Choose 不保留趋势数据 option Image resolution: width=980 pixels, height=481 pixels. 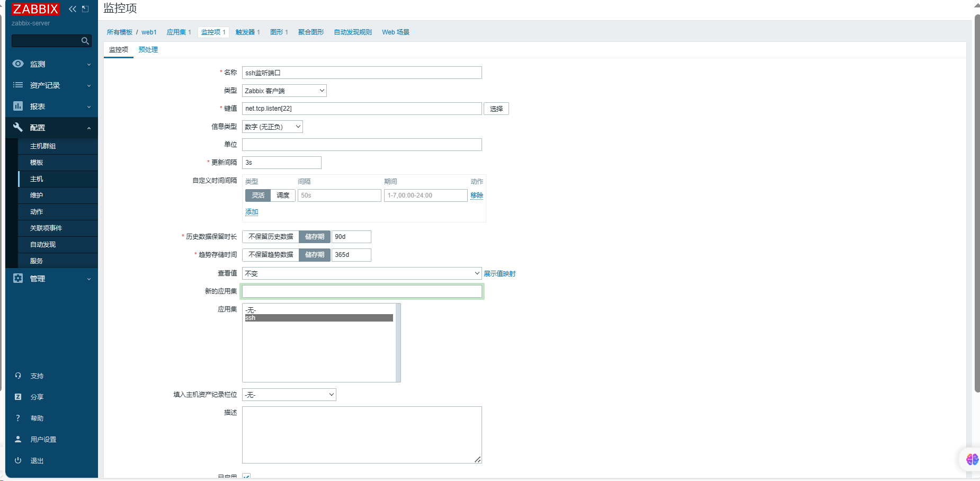271,255
